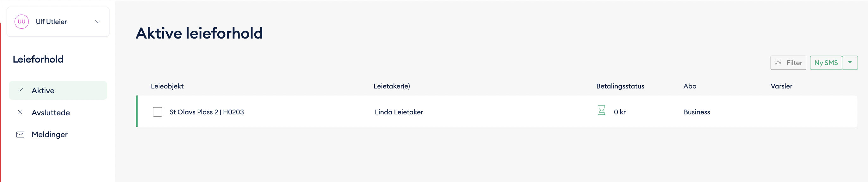The height and width of the screenshot is (182, 868).
Task: Open the Meldinger section
Action: click(x=49, y=134)
